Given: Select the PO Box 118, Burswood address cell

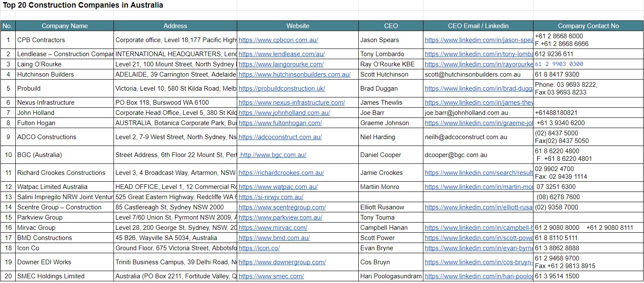Looking at the screenshot, I should click(175, 103).
